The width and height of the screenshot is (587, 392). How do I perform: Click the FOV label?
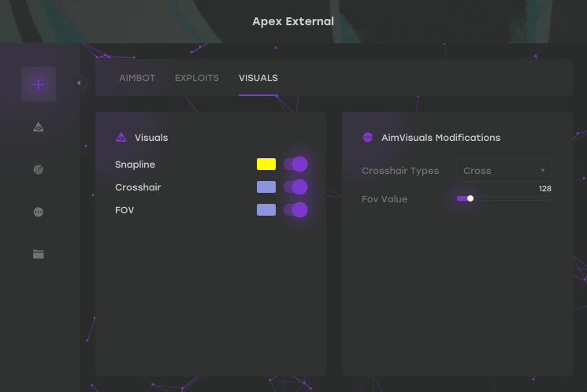coord(124,210)
